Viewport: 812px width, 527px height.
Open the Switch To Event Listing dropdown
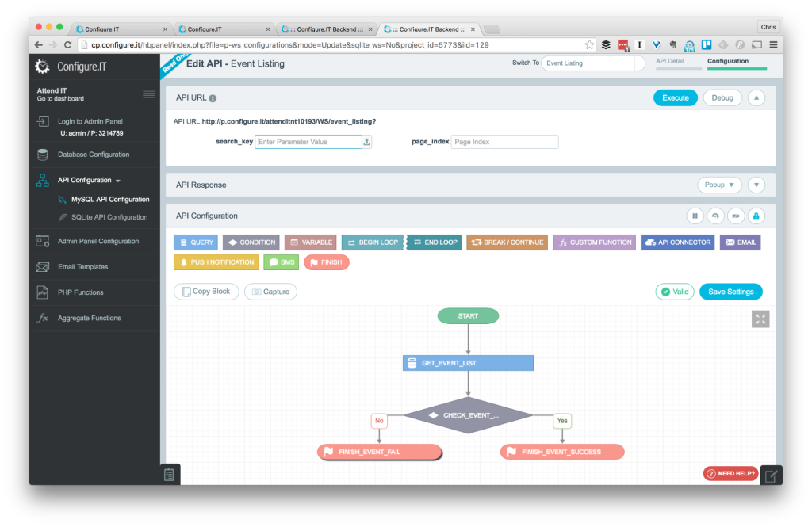tap(592, 63)
